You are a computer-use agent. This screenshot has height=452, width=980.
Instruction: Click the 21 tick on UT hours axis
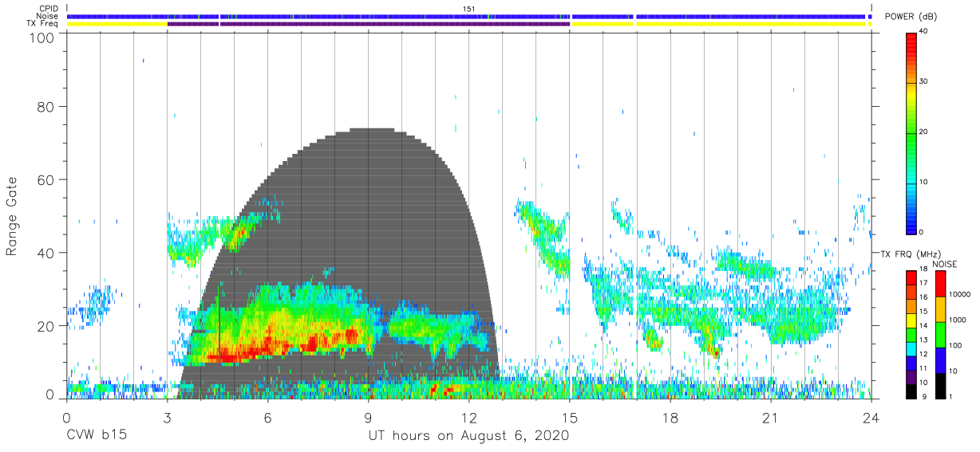[x=771, y=418]
